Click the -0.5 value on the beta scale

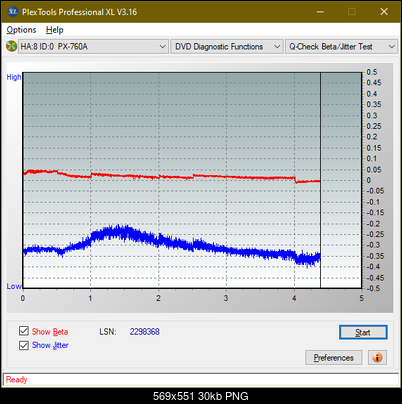point(373,288)
